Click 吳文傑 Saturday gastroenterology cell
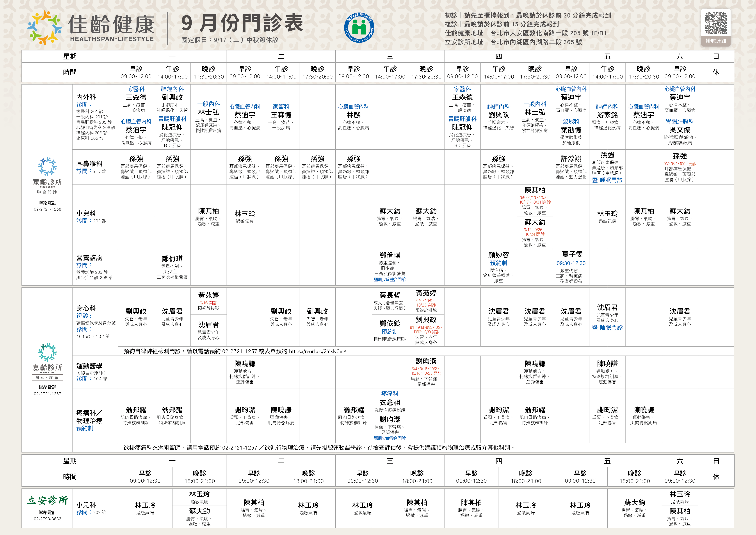This screenshot has height=535, width=756. [680, 130]
